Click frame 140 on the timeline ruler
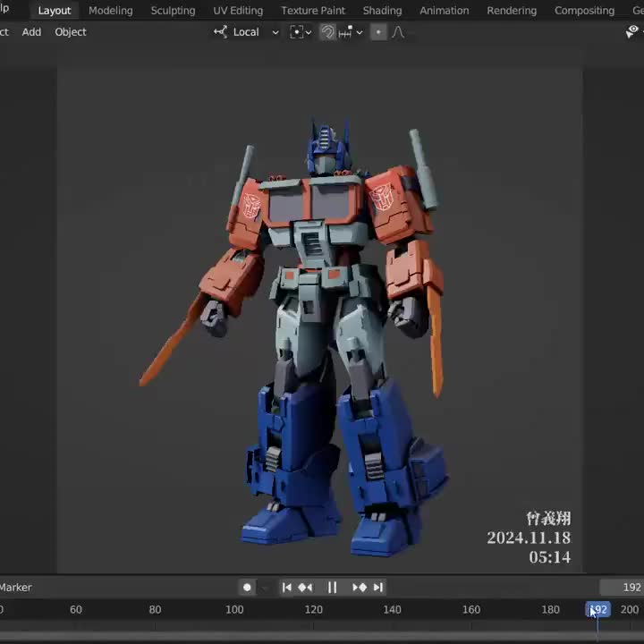This screenshot has height=644, width=644. tap(393, 609)
